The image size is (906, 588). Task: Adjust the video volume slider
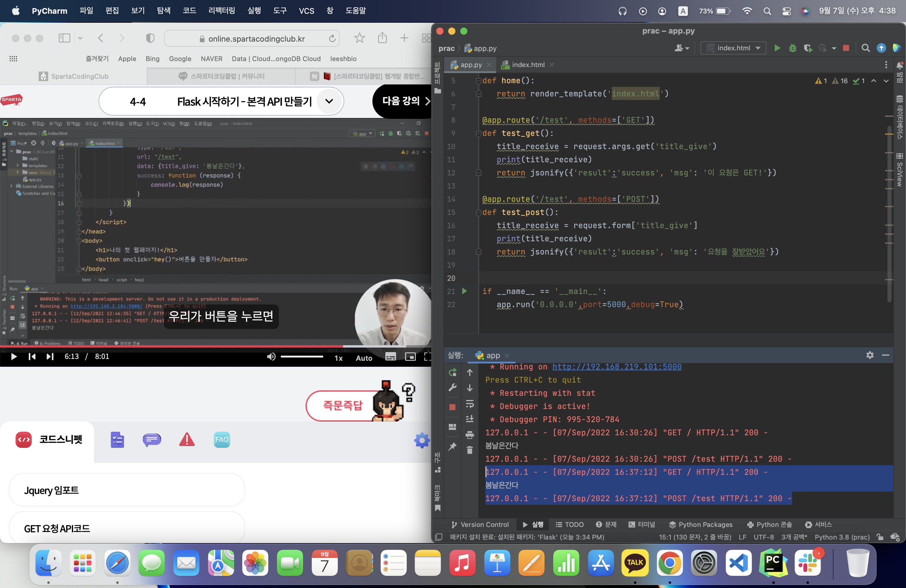coord(302,357)
